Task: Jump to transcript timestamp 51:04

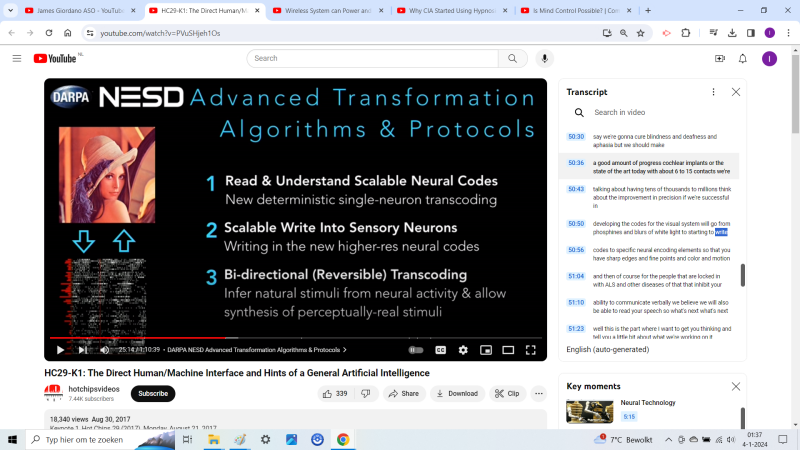Action: [x=576, y=276]
